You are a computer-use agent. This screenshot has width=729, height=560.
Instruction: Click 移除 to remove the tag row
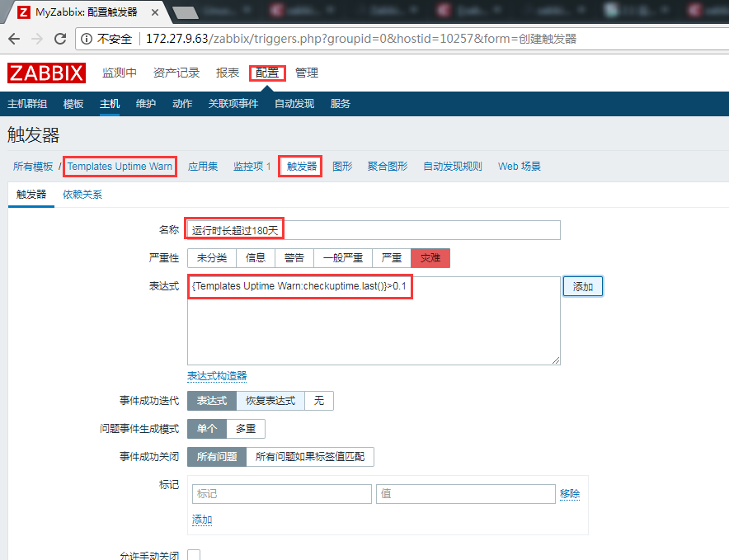tap(570, 493)
